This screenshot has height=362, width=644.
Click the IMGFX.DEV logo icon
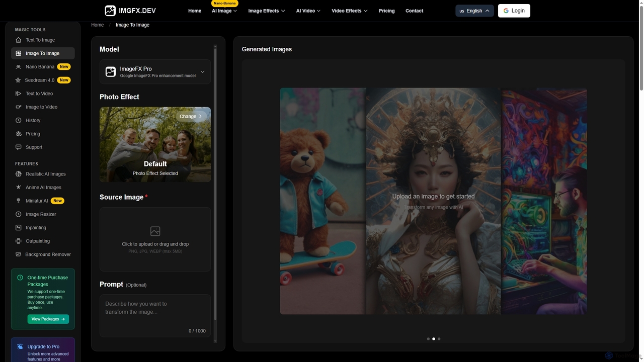pos(110,11)
